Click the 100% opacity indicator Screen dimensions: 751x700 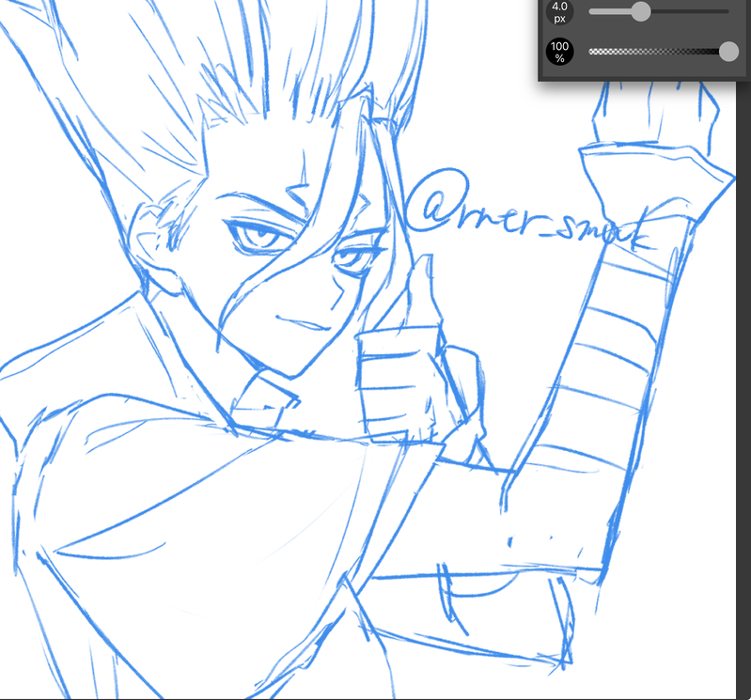(x=559, y=52)
